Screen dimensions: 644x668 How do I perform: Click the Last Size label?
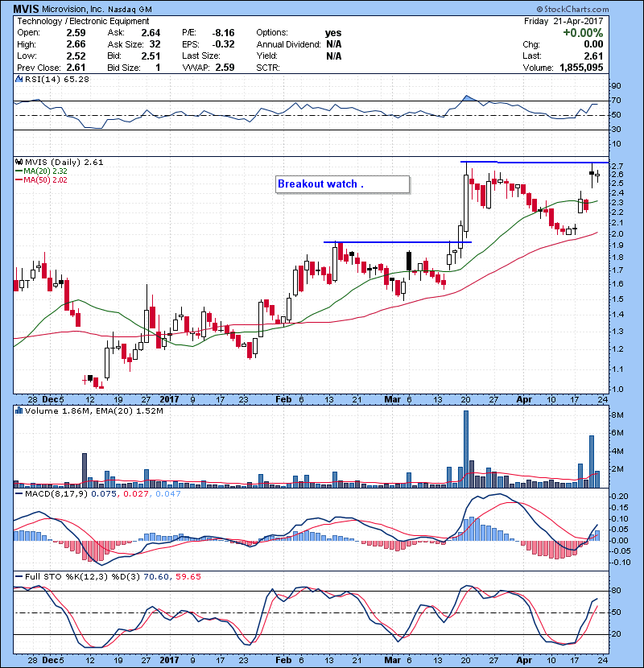pyautogui.click(x=201, y=56)
